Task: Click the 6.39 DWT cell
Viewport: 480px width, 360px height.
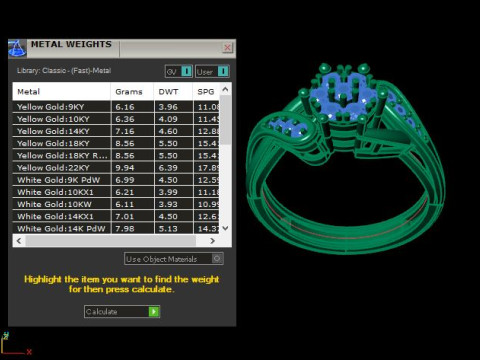Action: pyautogui.click(x=174, y=168)
